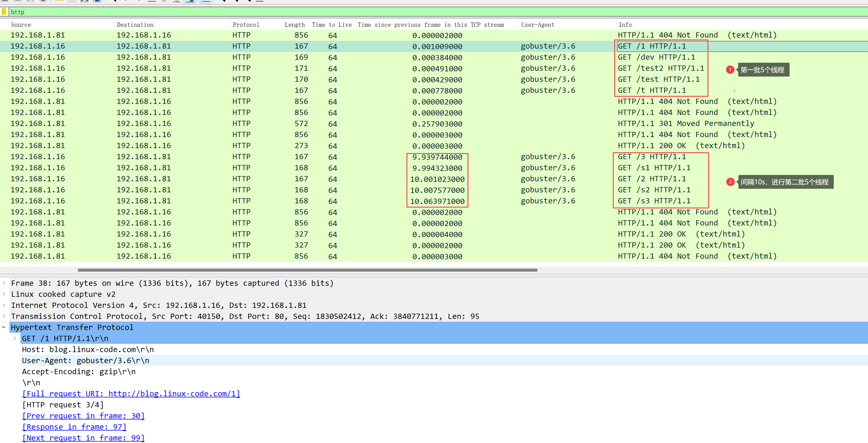Image resolution: width=868 pixels, height=443 pixels.
Task: Expand the Internet Protocol Version 4 row
Action: [x=4, y=305]
